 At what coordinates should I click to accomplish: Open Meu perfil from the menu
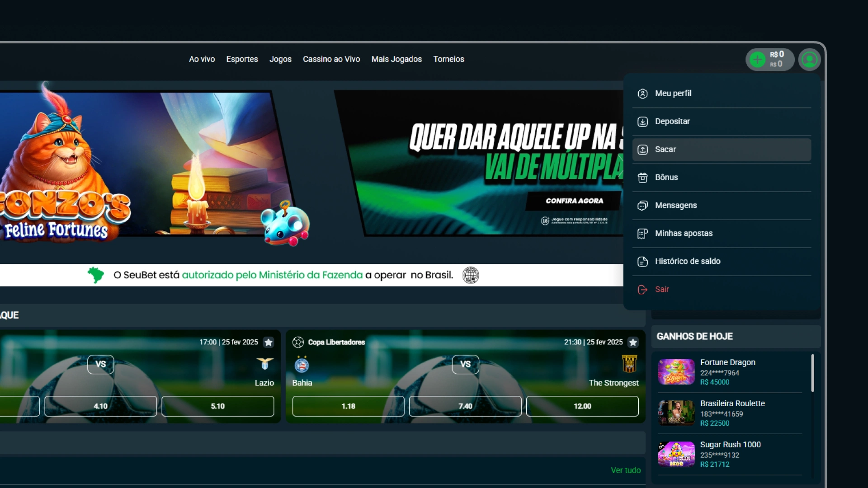point(673,94)
